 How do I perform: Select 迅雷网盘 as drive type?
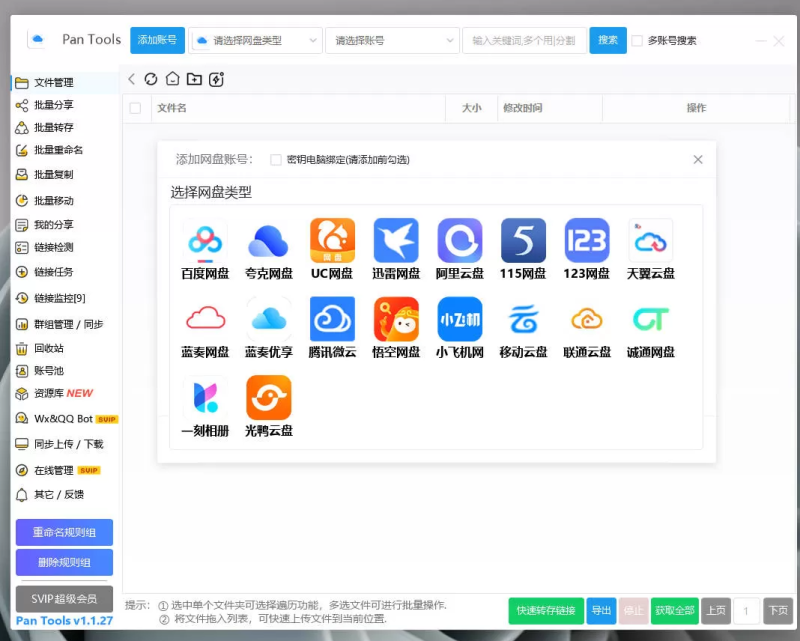point(396,240)
